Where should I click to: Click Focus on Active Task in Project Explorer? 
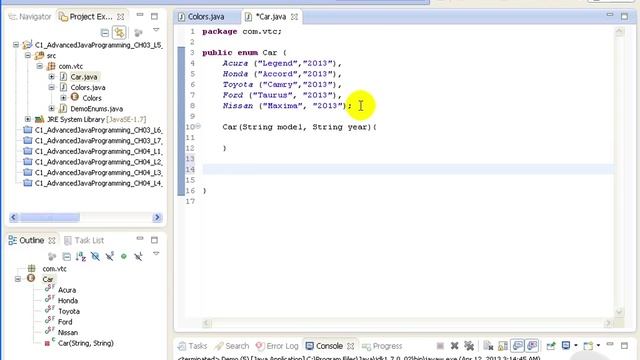point(138,33)
